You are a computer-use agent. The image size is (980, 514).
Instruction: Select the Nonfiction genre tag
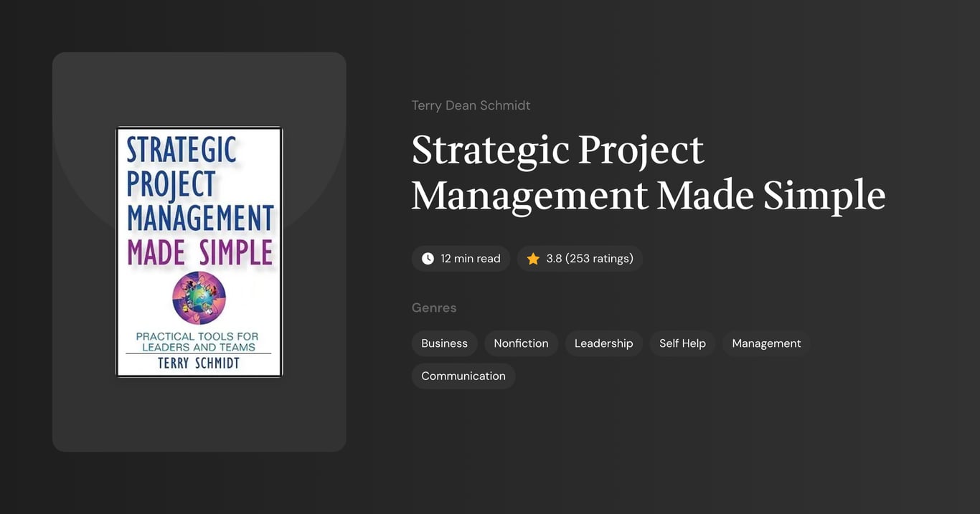[x=521, y=343]
